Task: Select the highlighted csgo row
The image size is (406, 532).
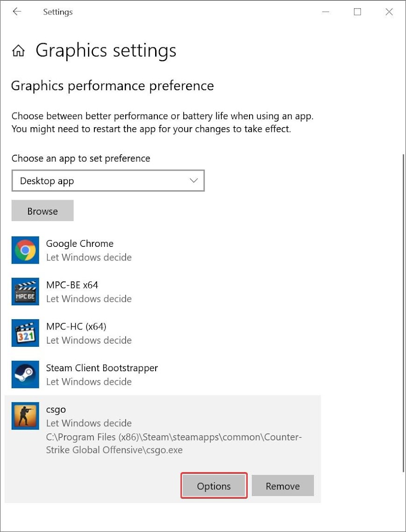Action: [140, 416]
